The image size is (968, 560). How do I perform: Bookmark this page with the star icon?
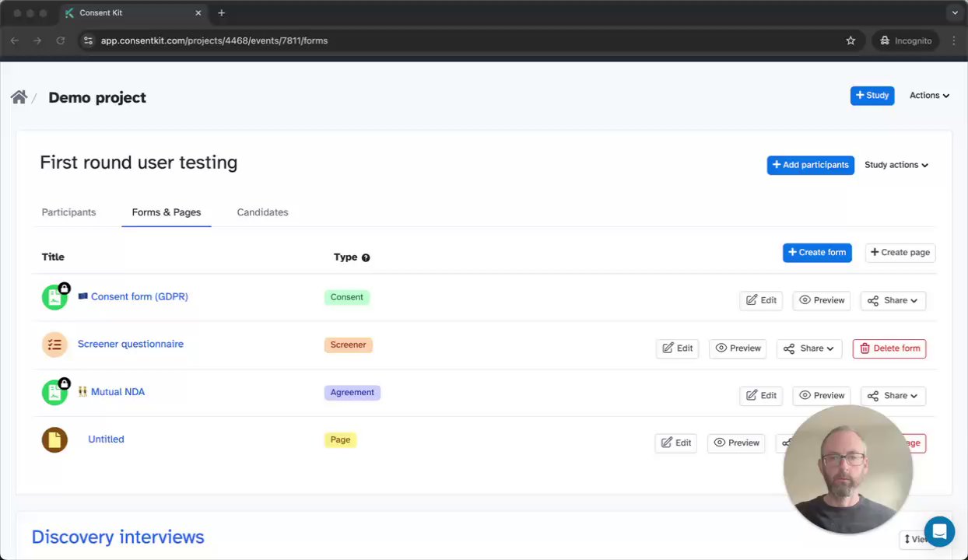click(x=851, y=40)
